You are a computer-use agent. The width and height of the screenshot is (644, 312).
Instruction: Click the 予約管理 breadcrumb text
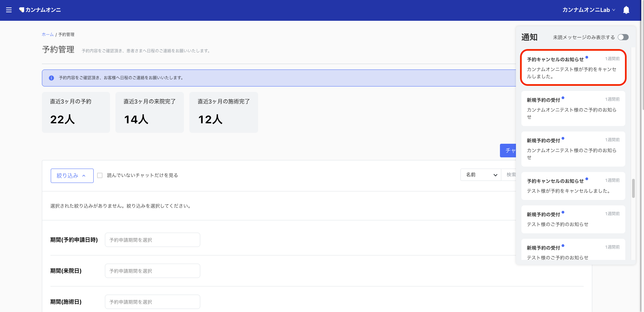tap(66, 34)
